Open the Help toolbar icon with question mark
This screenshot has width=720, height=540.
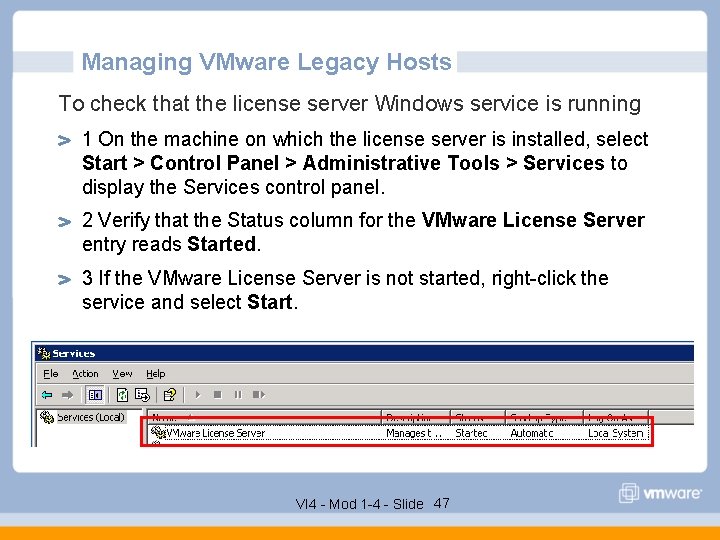[x=169, y=394]
